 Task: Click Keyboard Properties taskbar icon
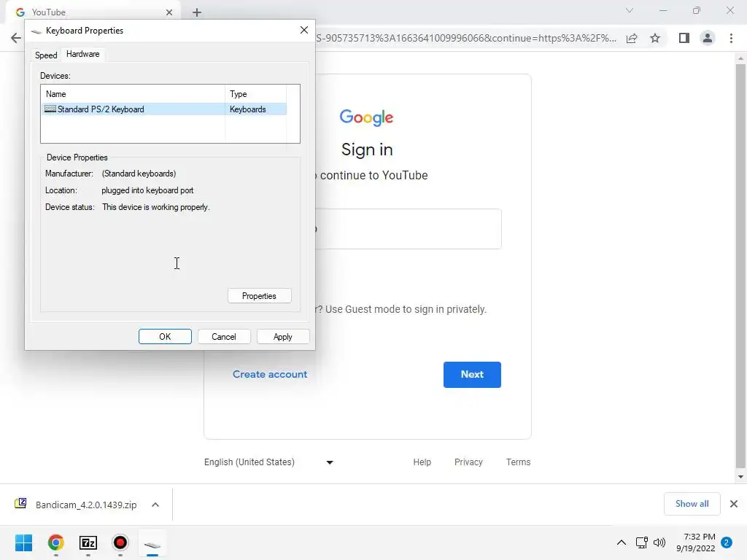(152, 544)
